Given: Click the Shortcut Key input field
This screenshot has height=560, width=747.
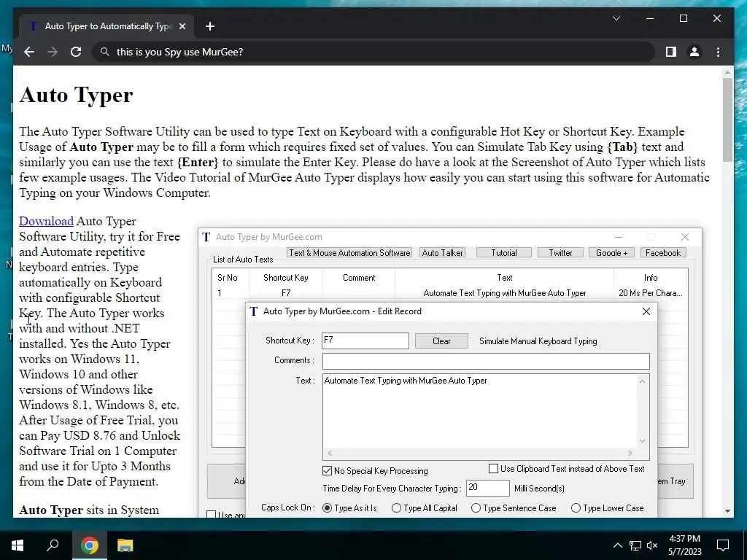Looking at the screenshot, I should coord(365,341).
